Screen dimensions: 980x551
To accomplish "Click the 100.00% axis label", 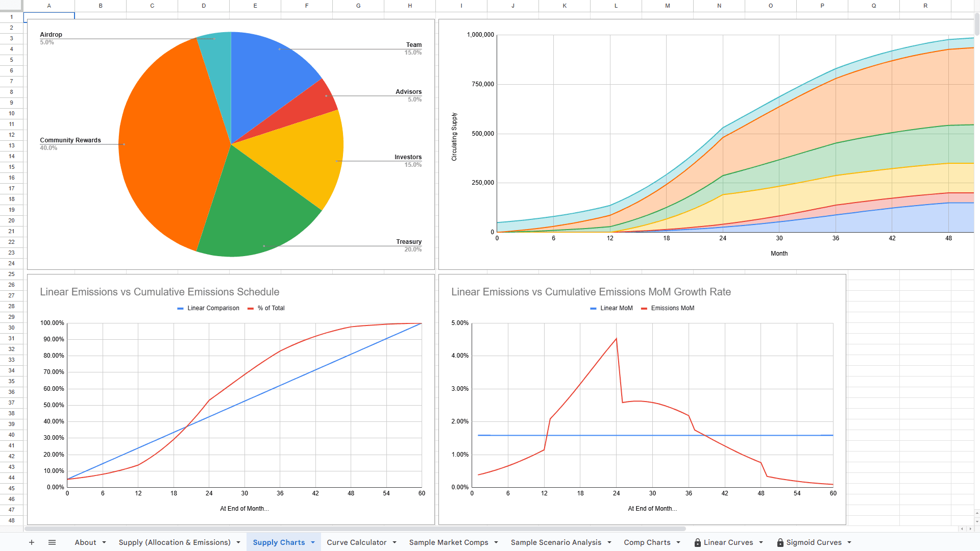I will [x=52, y=323].
